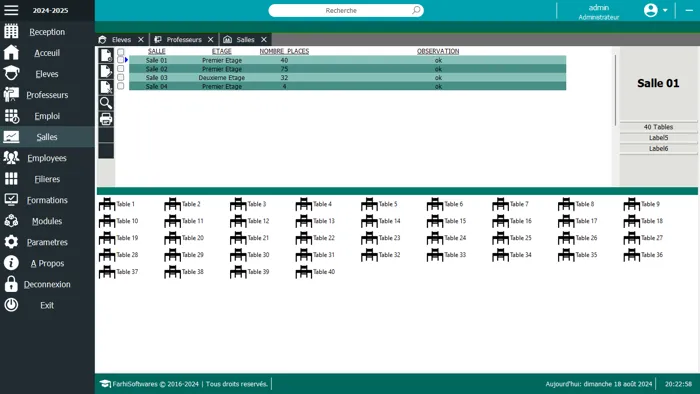This screenshot has height=394, width=700.
Task: Click the Table 14 desk icon
Action: 369,221
